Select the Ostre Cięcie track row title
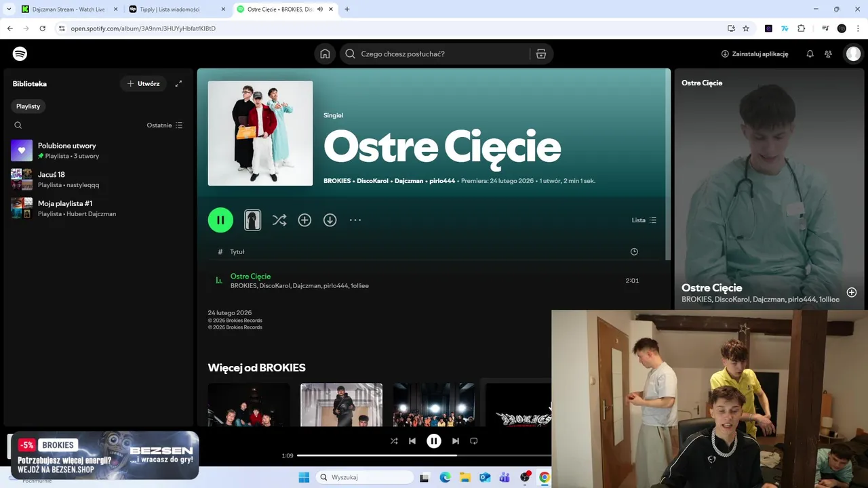 (250, 276)
